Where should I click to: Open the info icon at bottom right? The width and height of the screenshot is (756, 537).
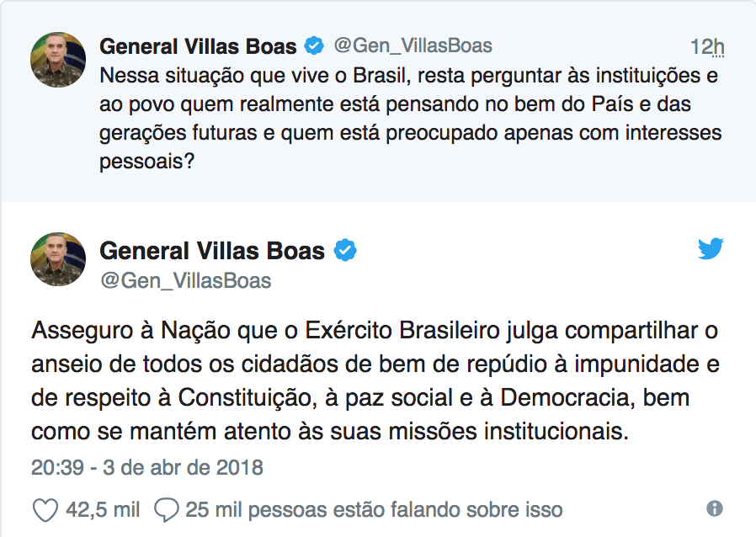click(x=715, y=508)
